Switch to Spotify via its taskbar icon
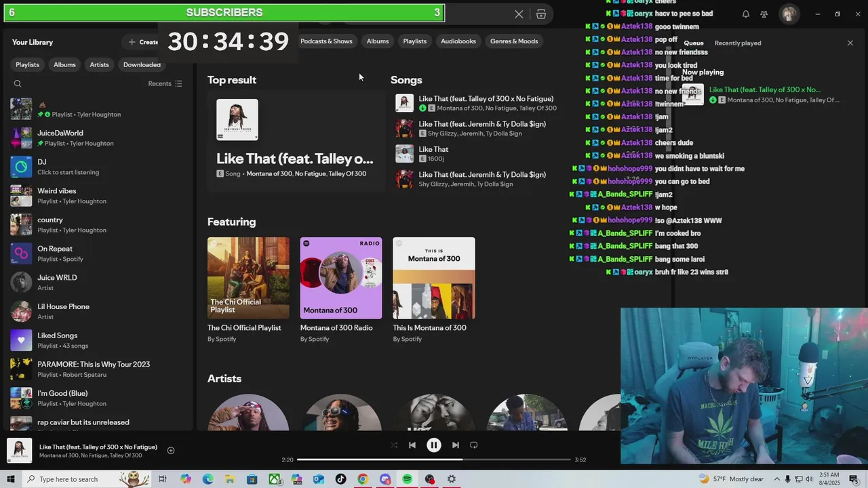This screenshot has width=868, height=488. (407, 479)
